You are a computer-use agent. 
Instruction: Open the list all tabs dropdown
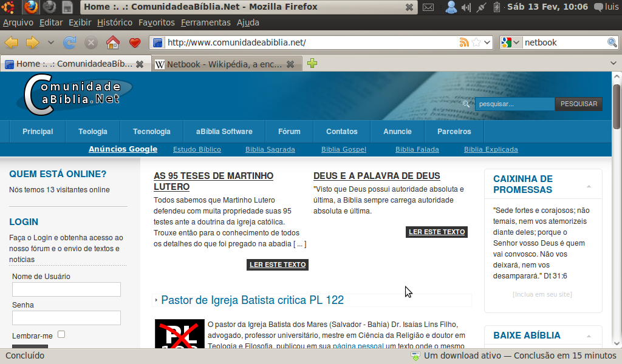613,63
